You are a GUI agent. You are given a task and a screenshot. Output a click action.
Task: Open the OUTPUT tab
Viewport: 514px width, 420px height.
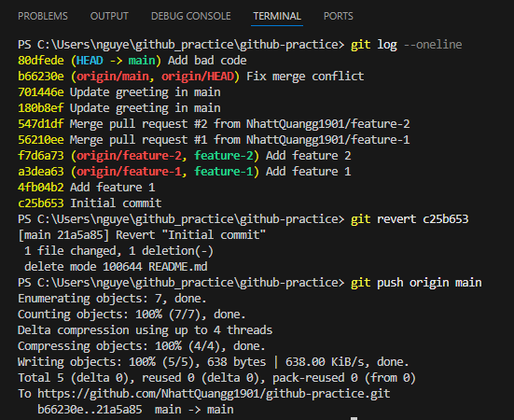(109, 16)
